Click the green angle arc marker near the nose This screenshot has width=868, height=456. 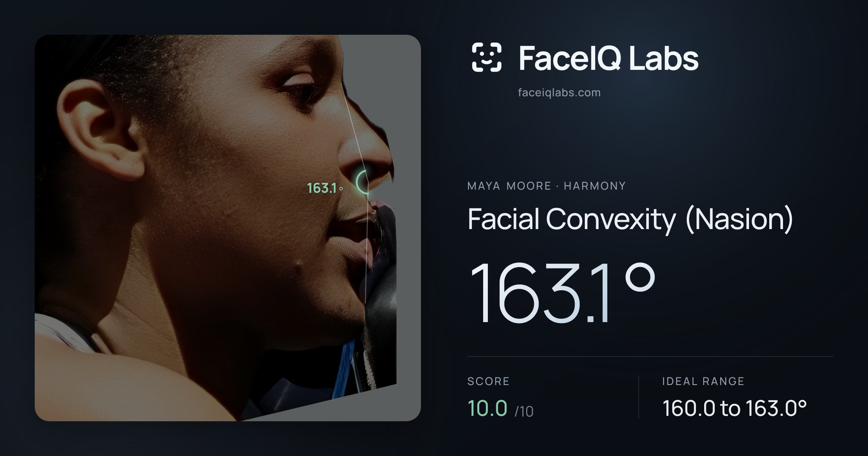pos(362,182)
